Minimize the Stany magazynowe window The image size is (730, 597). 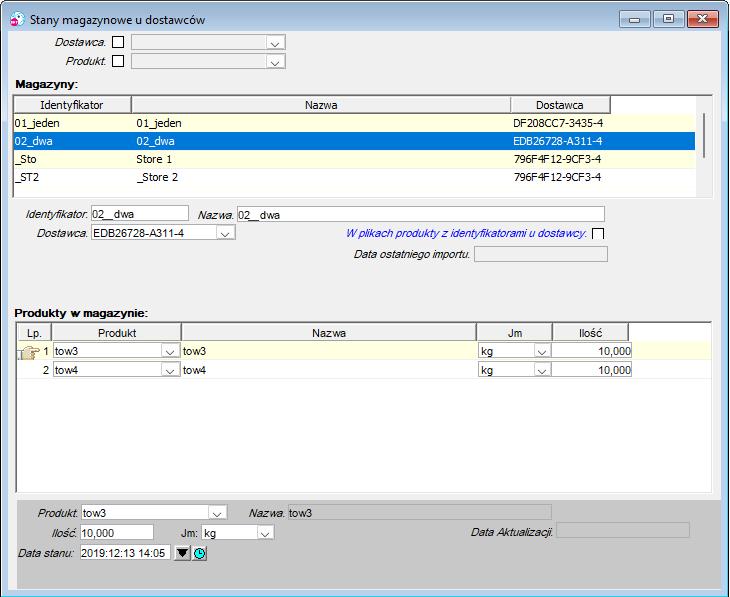coord(635,20)
